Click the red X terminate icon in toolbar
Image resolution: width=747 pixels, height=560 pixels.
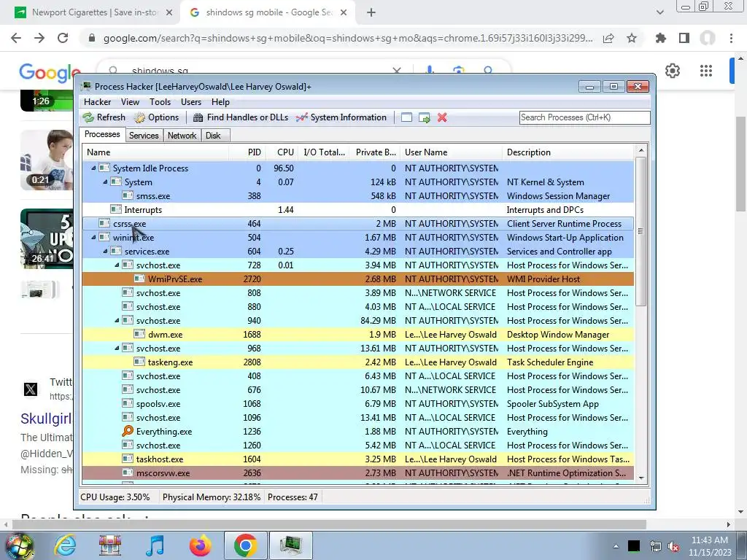442,117
